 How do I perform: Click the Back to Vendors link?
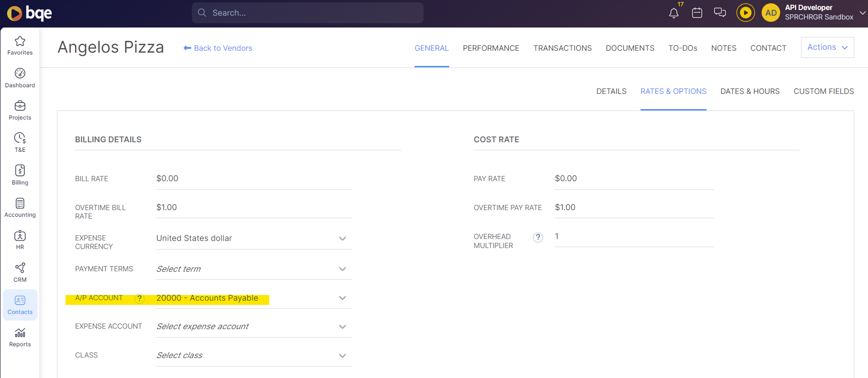(223, 48)
